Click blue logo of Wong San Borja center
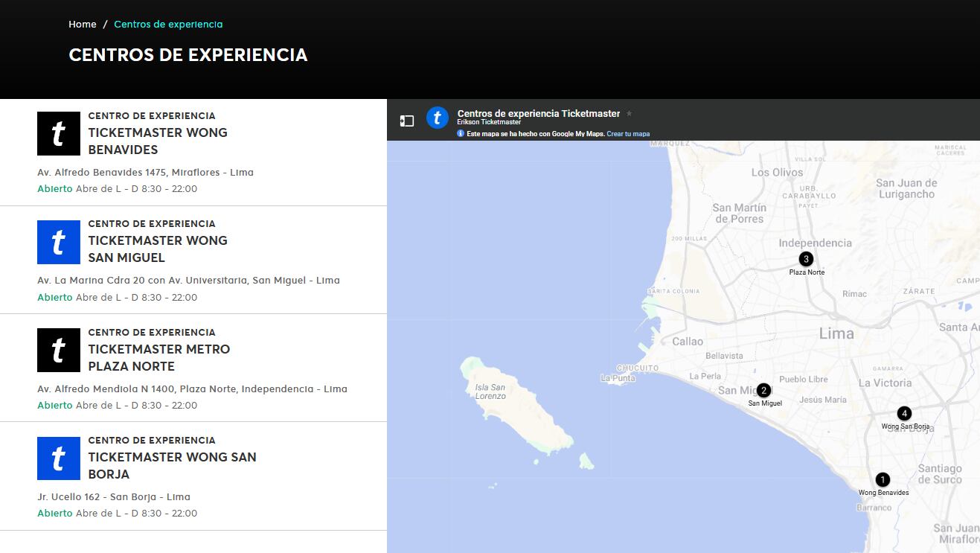 coord(59,458)
